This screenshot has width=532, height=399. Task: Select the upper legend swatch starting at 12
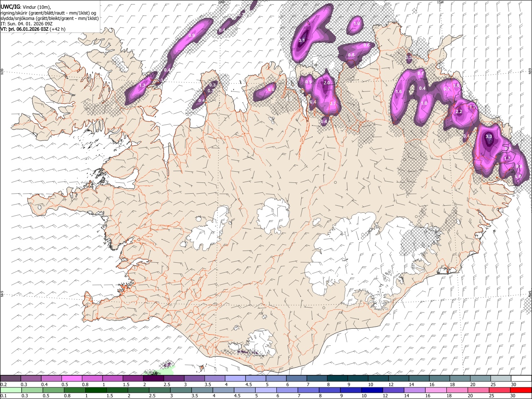398,378
